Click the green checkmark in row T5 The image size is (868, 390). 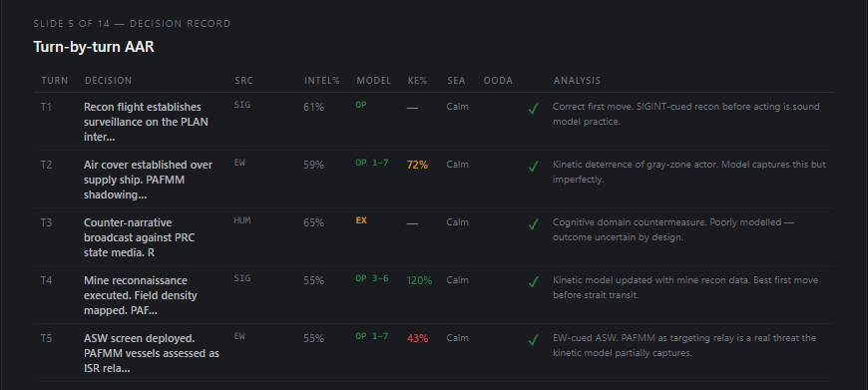click(x=533, y=340)
